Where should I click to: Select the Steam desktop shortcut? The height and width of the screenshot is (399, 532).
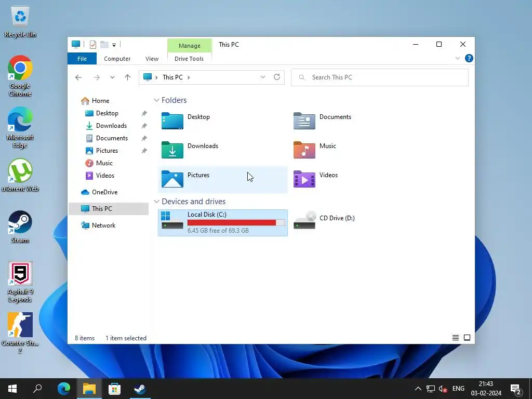(x=20, y=227)
